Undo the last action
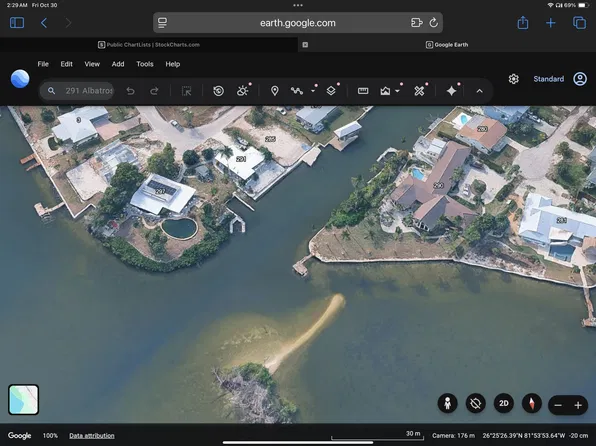Screen dimensions: 596x446 [130, 91]
